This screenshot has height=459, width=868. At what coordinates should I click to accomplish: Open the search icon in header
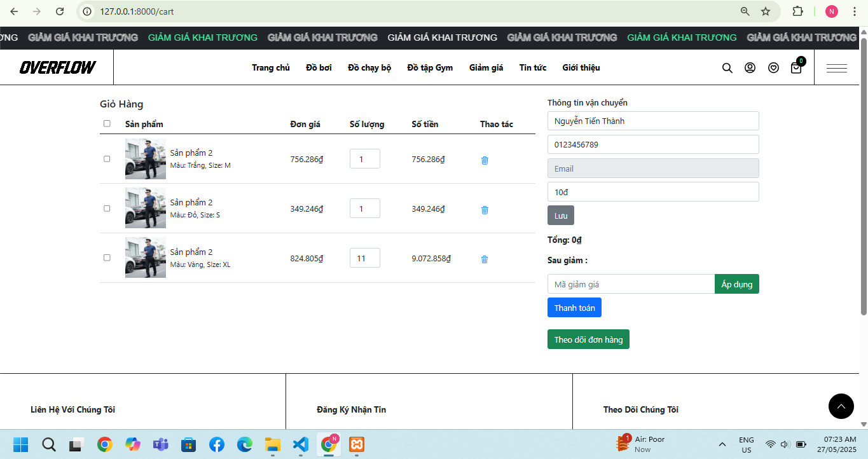[727, 68]
